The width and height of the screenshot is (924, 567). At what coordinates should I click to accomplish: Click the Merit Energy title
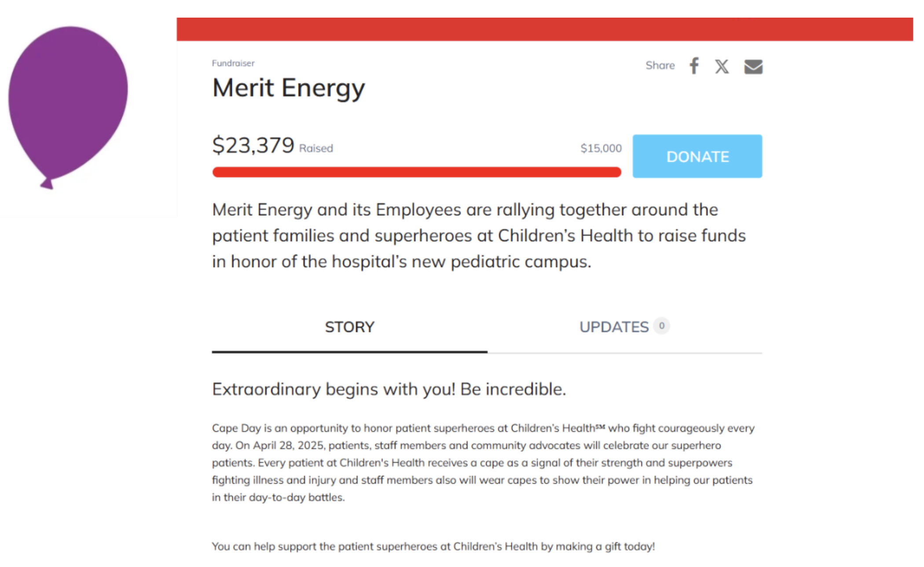pos(289,88)
